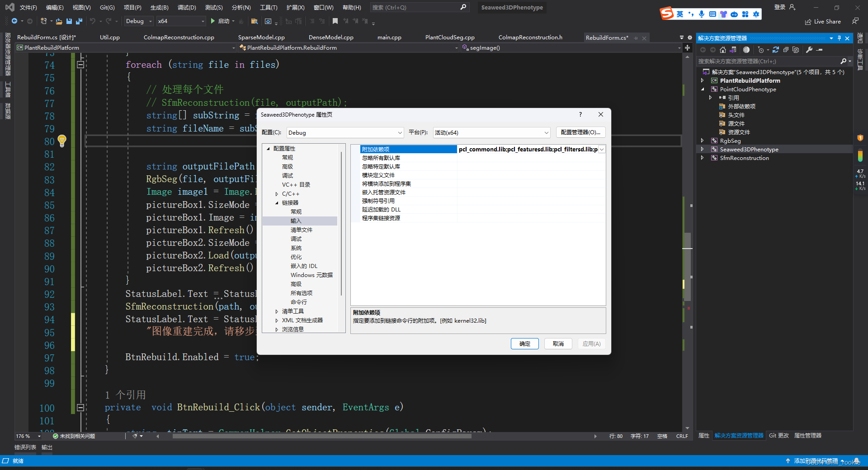Image resolution: width=868 pixels, height=470 pixels.
Task: Switch to the main.cpp tab
Action: coord(389,38)
